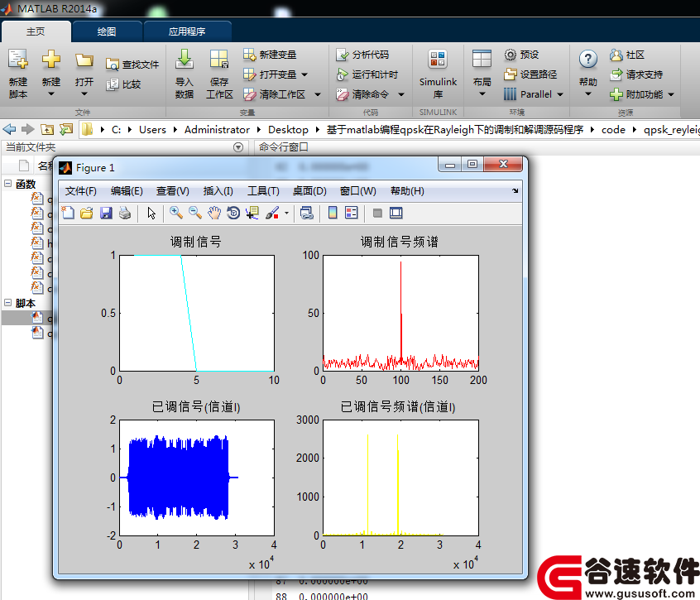Open the Edit (编辑) menu in Figure 1
The width and height of the screenshot is (700, 600).
[127, 191]
